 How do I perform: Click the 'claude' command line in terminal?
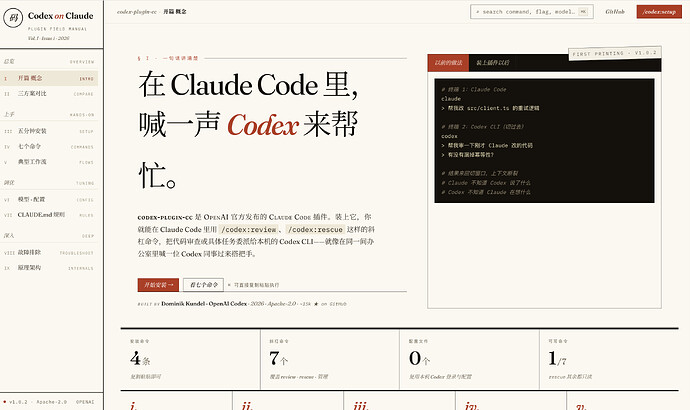point(451,99)
